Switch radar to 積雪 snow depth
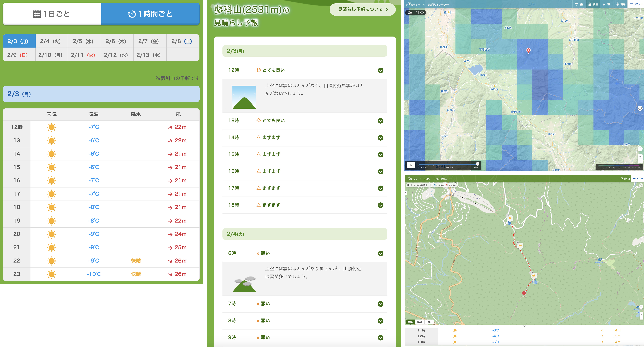The width and height of the screenshot is (644, 347). click(593, 4)
